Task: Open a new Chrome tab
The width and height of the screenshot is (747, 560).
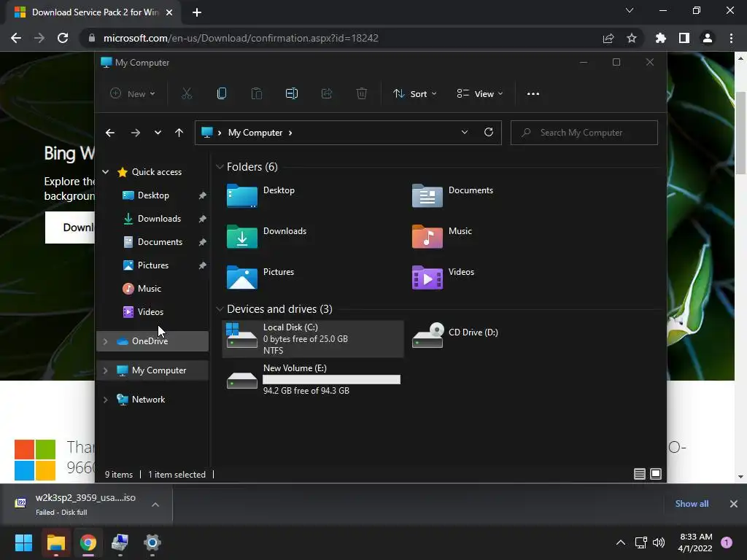Action: coord(197,12)
